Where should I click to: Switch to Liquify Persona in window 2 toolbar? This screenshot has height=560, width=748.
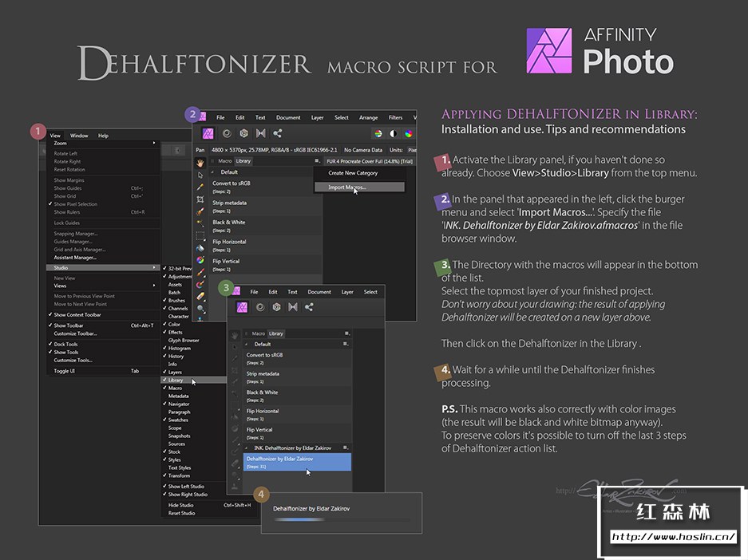[227, 134]
